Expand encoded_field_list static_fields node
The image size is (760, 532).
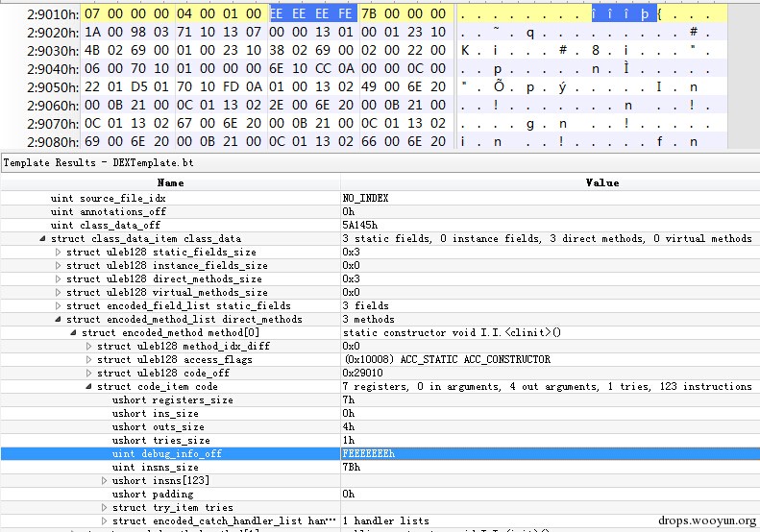(59, 305)
